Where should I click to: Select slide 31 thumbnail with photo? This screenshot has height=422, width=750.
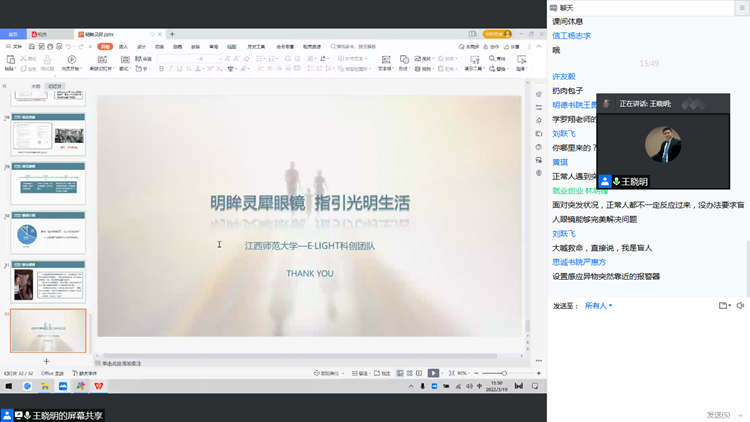pos(48,282)
